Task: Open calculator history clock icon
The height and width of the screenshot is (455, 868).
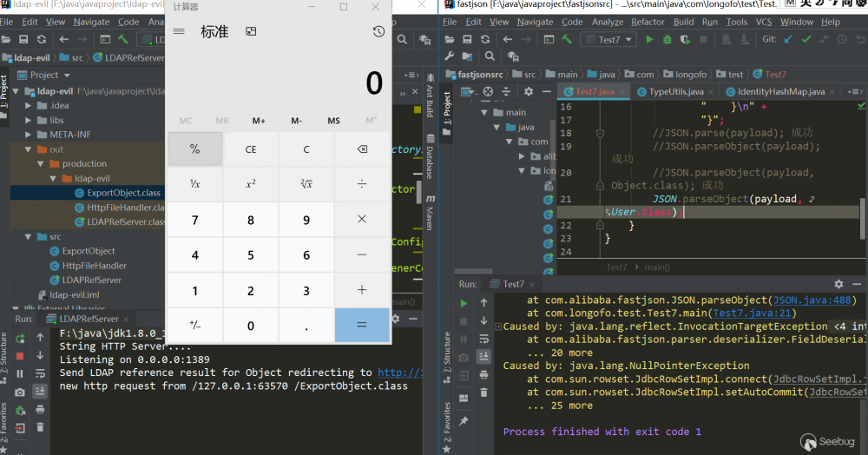Action: click(x=378, y=31)
